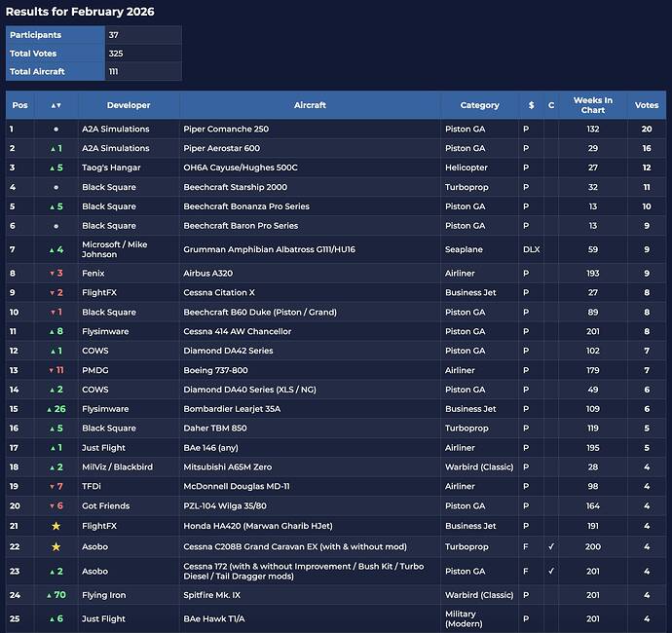Viewport: 672px width, 633px height.
Task: Click the new-entry star for Honda HA420
Action: point(56,526)
